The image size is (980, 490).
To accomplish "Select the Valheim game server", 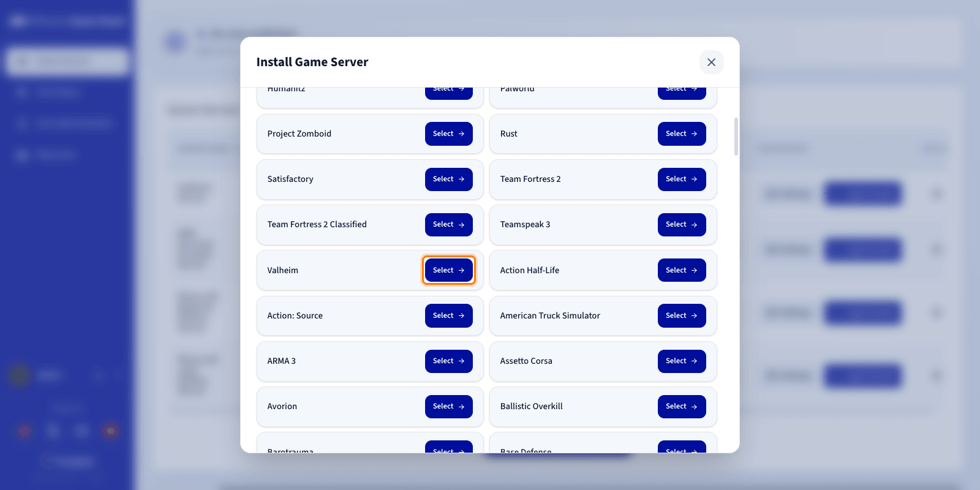I will point(449,270).
